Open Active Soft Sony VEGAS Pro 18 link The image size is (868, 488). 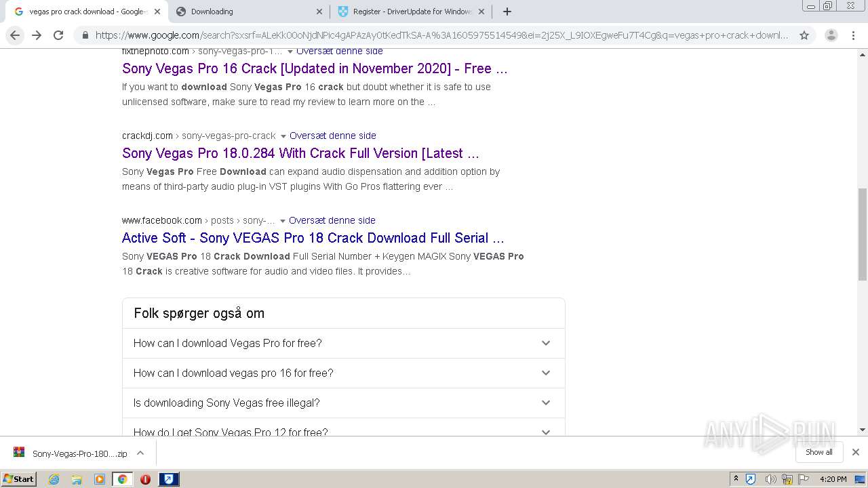coord(313,238)
